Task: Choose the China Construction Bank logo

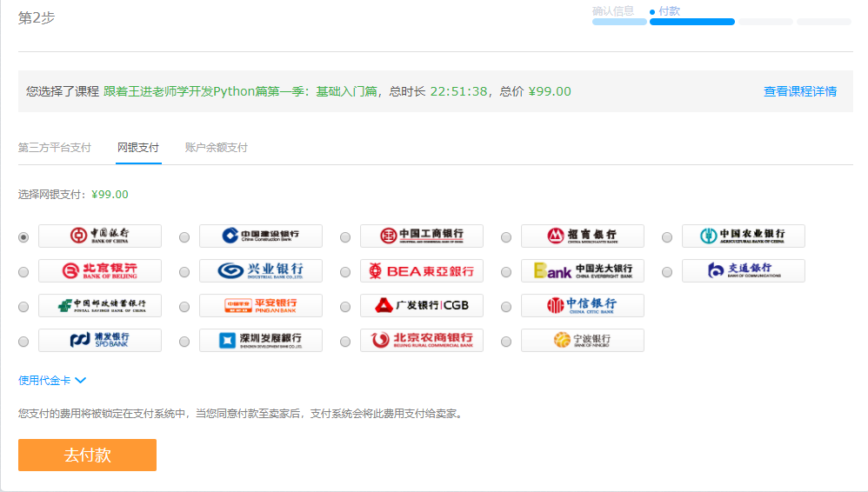Action: (260, 236)
